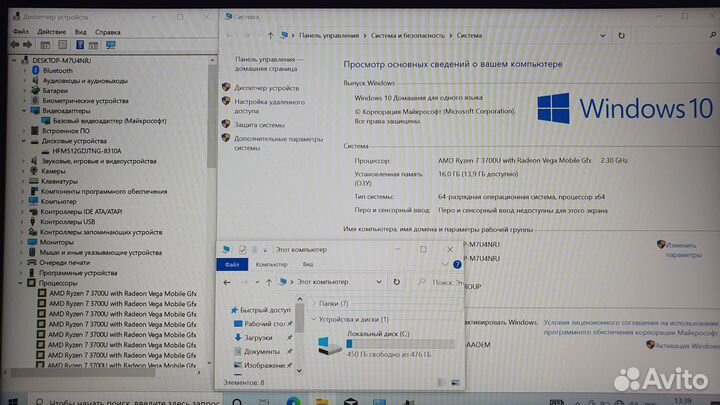Click the Windows Start button

(13, 401)
